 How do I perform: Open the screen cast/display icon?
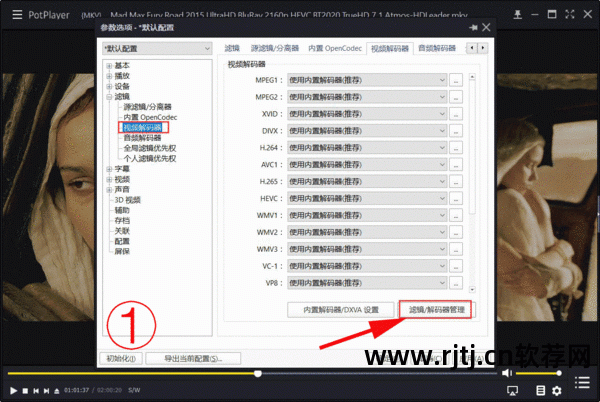tap(512, 391)
